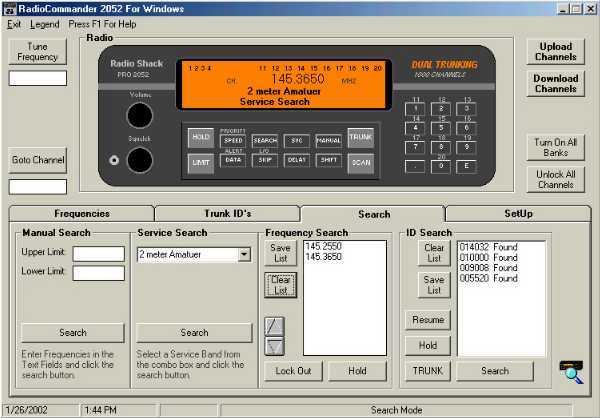Click keypad digit 5 on the radio
This screenshot has width=600, height=418.
[441, 128]
